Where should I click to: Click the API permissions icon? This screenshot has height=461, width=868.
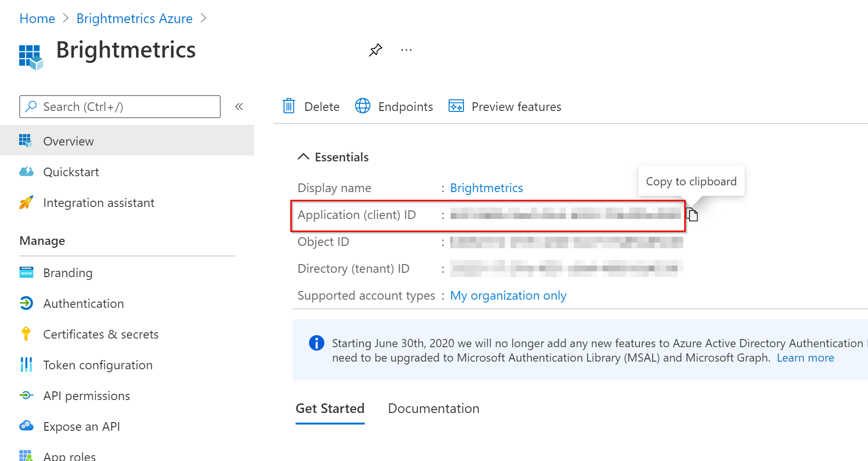click(x=26, y=395)
